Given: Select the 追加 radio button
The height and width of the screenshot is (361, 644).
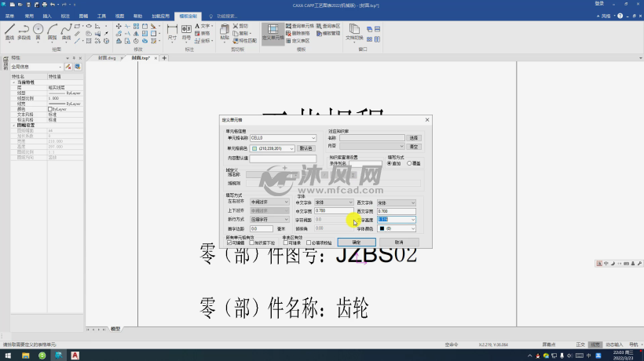Looking at the screenshot, I should click(389, 163).
